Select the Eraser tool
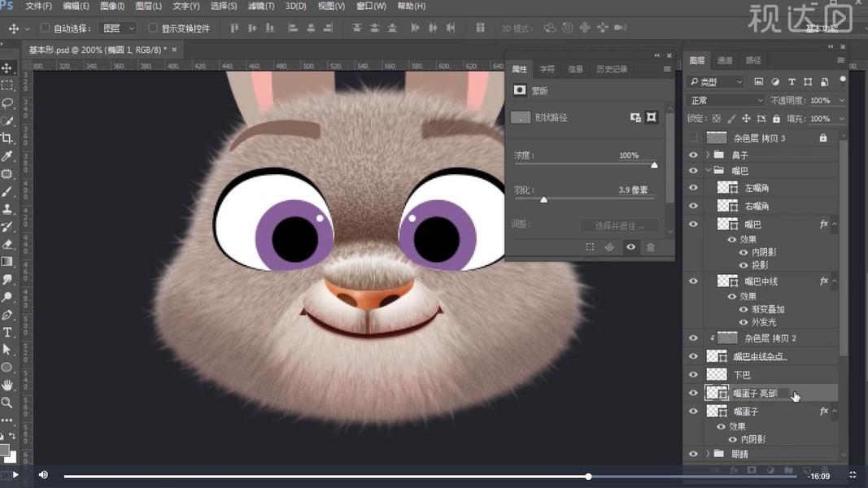 [x=7, y=244]
